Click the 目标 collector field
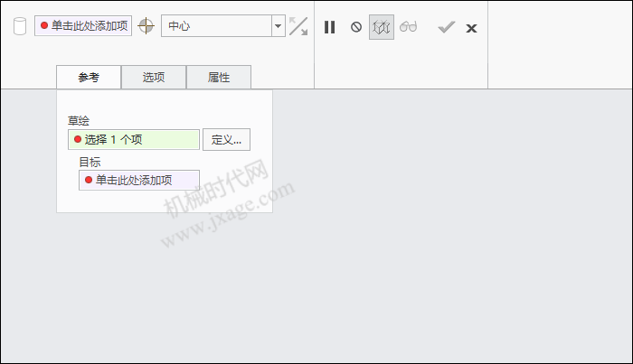 pos(139,180)
